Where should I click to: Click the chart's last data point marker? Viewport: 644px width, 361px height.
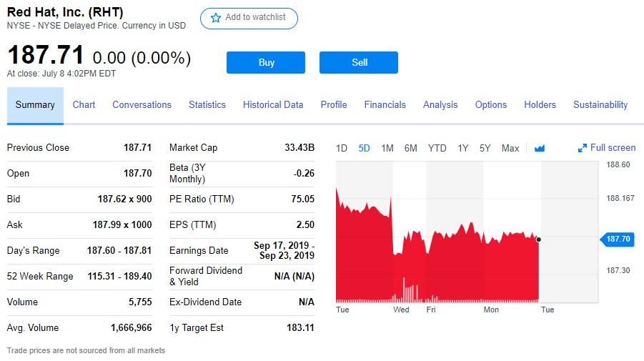click(x=538, y=239)
